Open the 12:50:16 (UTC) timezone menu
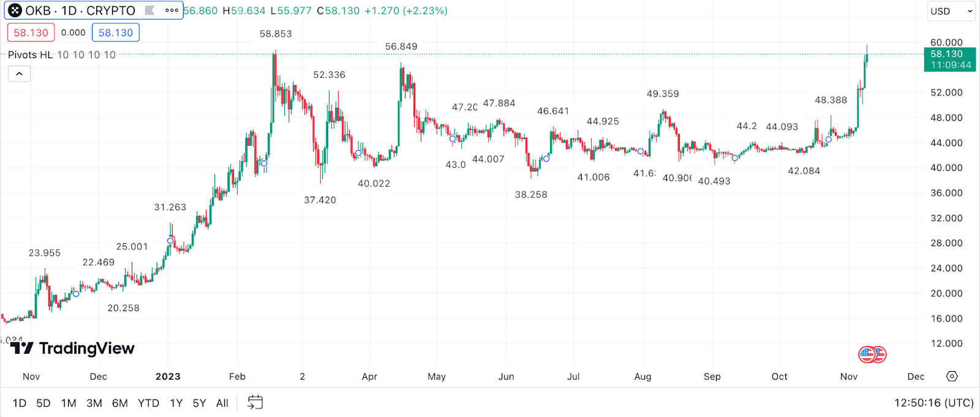This screenshot has width=980, height=417. coord(933,402)
